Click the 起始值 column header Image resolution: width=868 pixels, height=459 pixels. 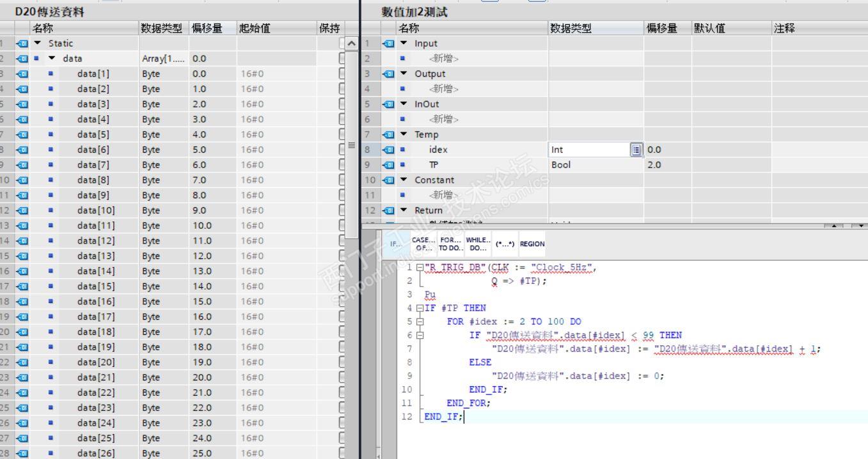pyautogui.click(x=276, y=28)
